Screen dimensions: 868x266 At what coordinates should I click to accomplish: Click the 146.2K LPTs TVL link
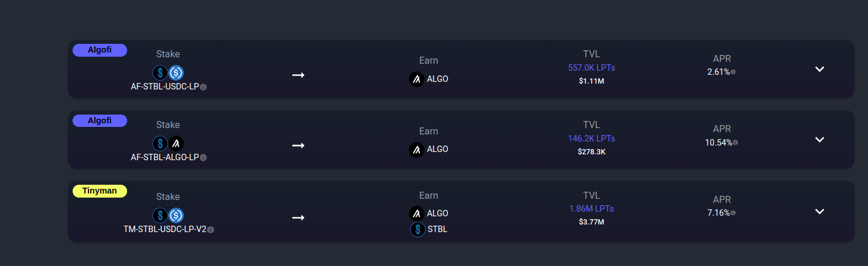point(592,139)
